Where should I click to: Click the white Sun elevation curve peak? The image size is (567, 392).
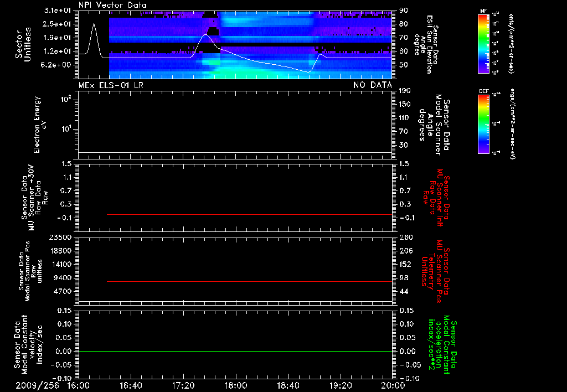tap(94, 24)
